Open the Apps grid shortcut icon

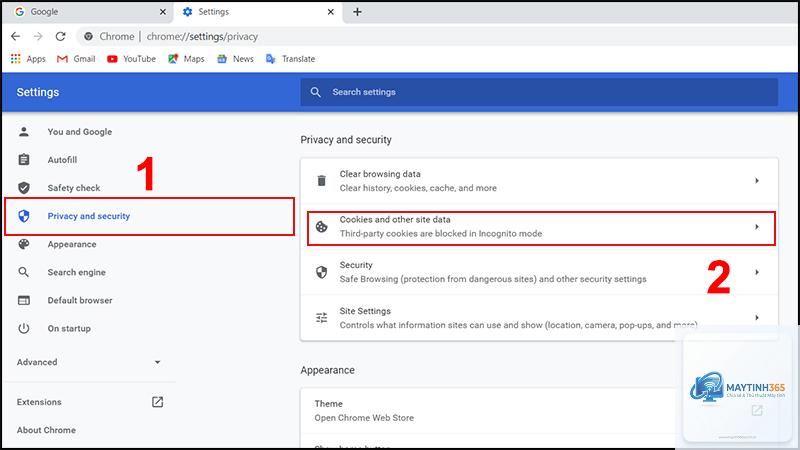click(16, 59)
